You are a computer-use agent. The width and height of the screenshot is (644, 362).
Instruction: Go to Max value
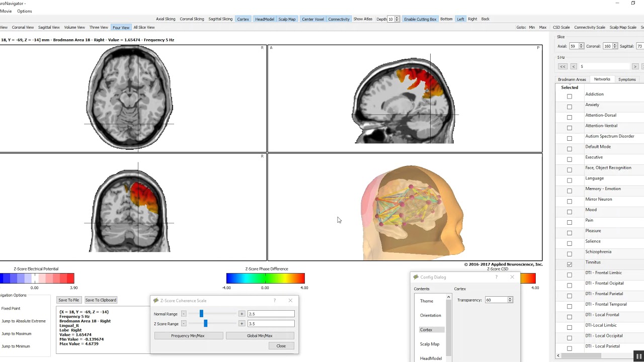[x=543, y=27]
